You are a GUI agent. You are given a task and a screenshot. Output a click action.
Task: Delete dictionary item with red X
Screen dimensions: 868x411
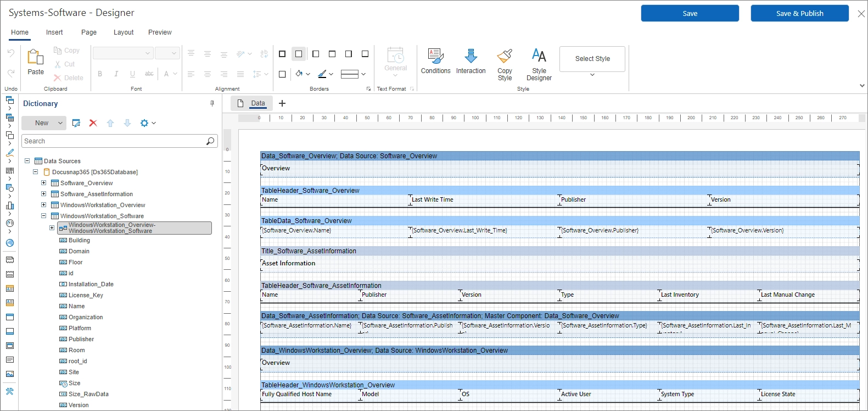(93, 123)
